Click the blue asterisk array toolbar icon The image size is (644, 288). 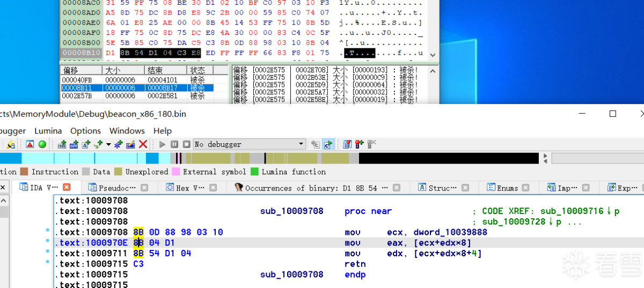pos(119,144)
